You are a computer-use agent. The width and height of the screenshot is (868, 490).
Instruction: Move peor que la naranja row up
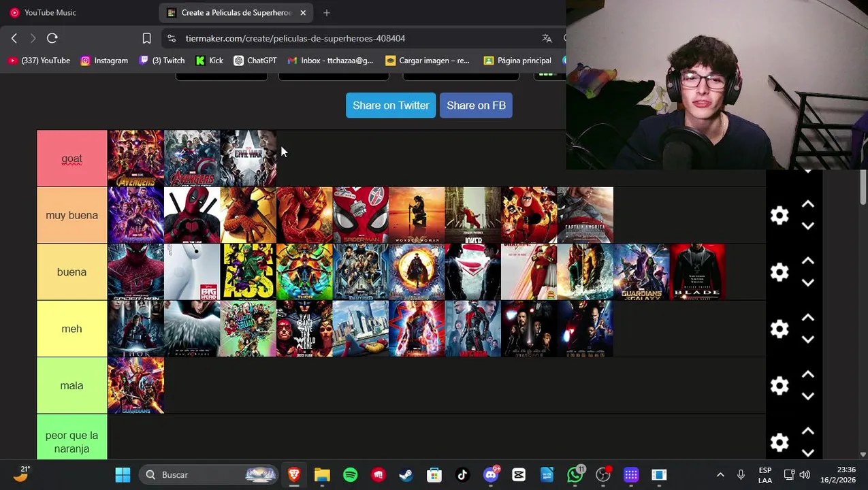point(808,431)
